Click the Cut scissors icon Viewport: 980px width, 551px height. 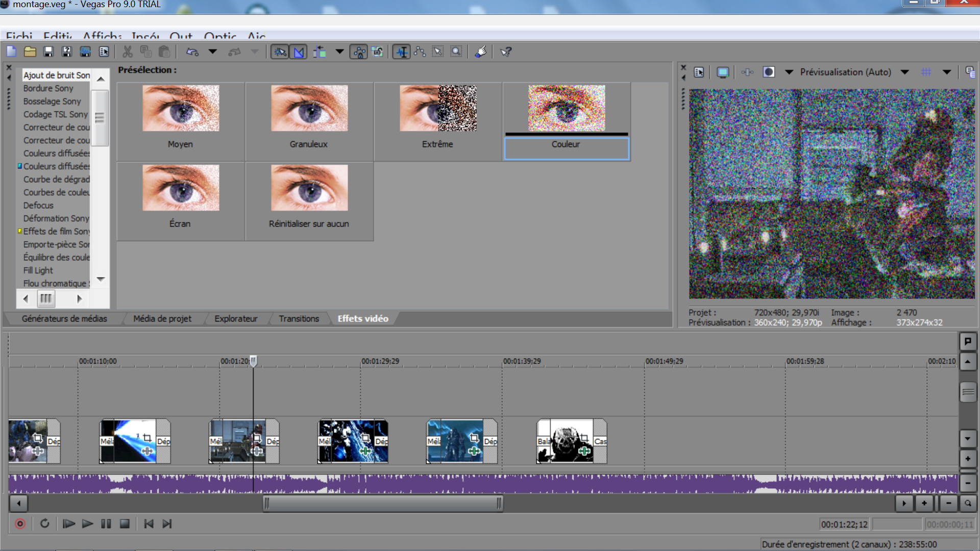point(128,52)
